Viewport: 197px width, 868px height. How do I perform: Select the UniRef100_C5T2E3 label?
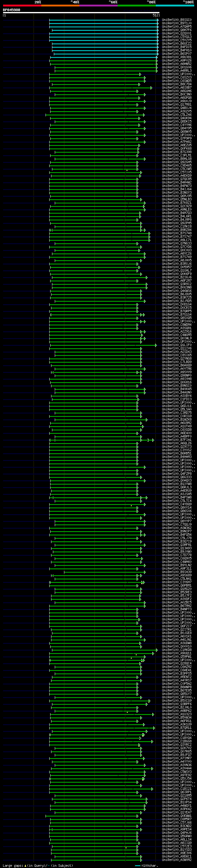point(176,846)
